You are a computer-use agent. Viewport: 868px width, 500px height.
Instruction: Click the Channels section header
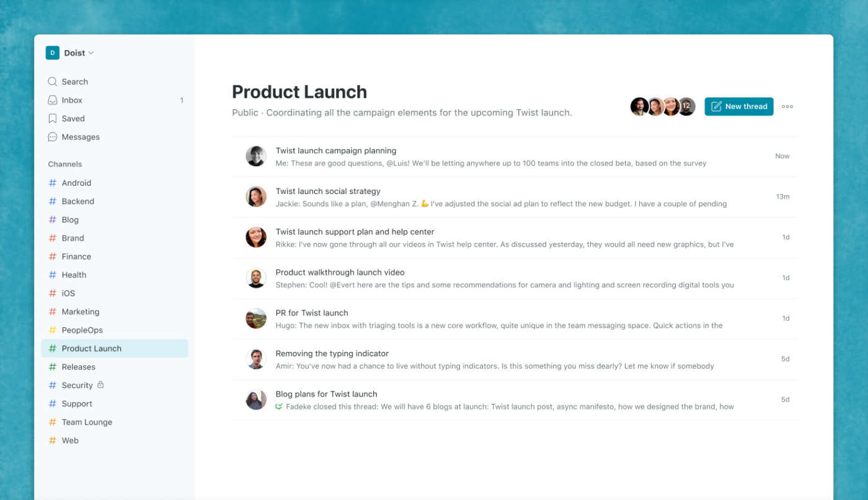point(65,164)
